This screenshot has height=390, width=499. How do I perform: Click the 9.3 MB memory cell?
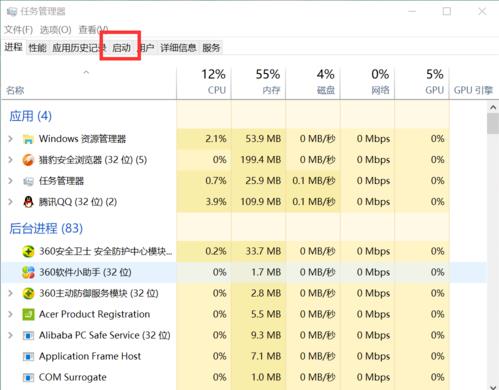pyautogui.click(x=266, y=335)
